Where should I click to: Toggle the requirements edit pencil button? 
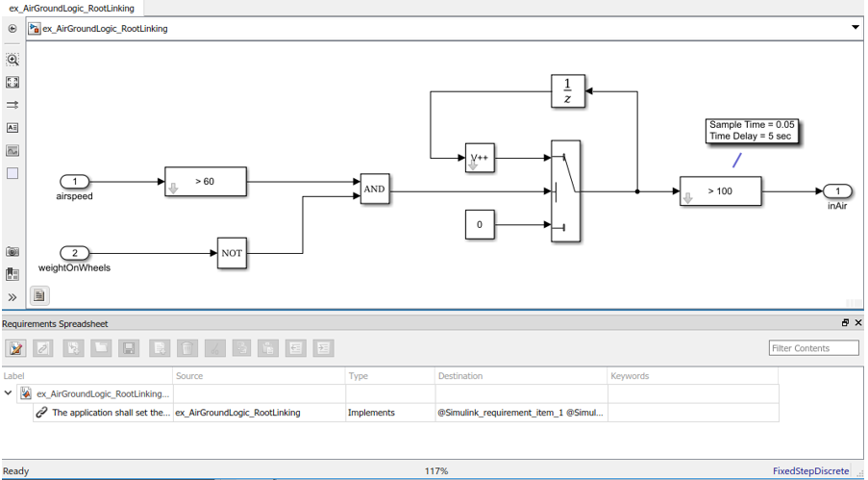(x=15, y=348)
